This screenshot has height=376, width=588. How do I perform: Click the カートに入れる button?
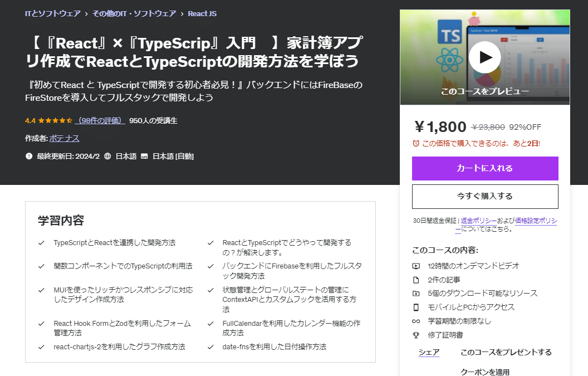pyautogui.click(x=484, y=169)
